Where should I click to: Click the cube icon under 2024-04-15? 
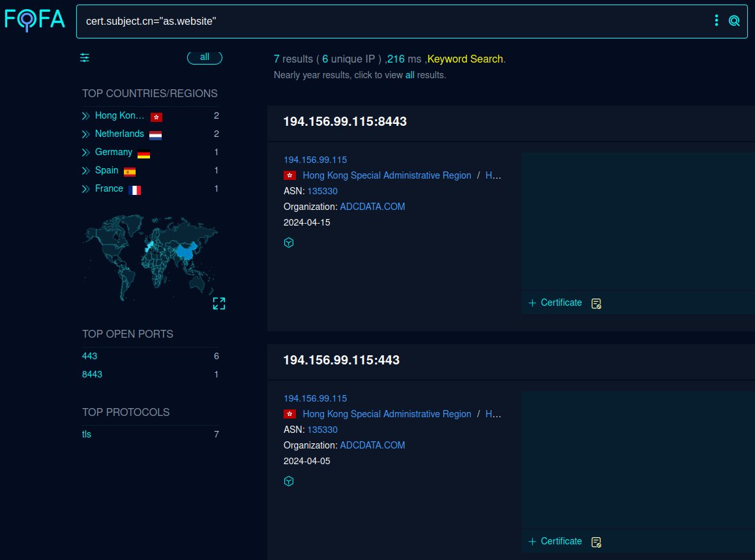click(x=289, y=243)
